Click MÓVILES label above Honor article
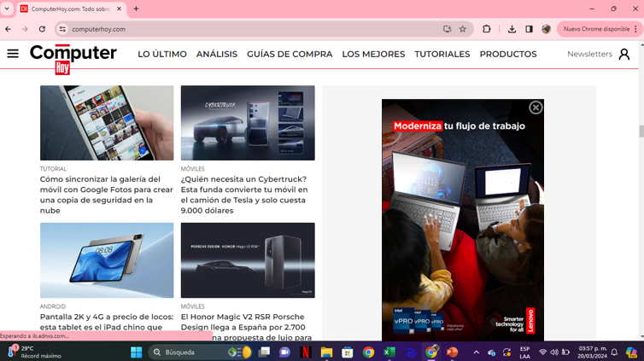This screenshot has width=644, height=361. pos(193,306)
